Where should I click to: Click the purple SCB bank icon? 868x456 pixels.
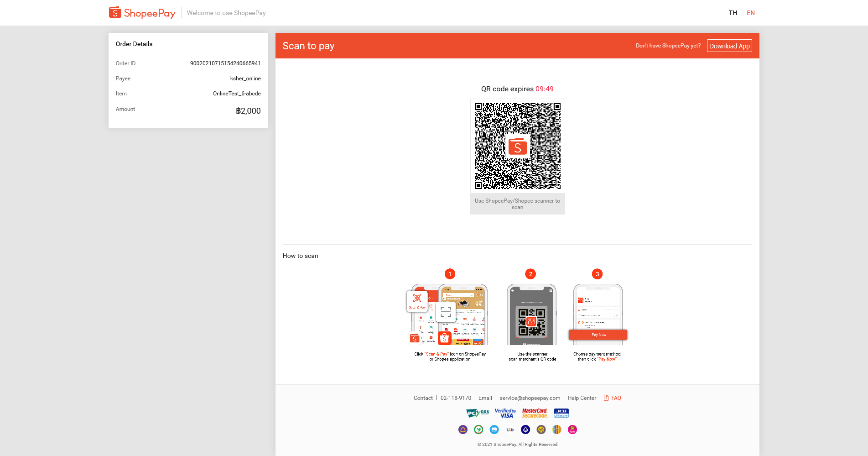[463, 430]
